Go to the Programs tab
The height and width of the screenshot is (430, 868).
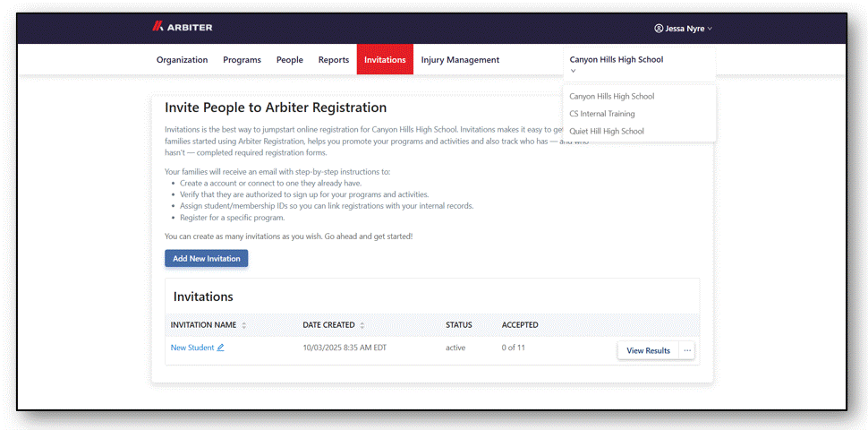coord(242,60)
